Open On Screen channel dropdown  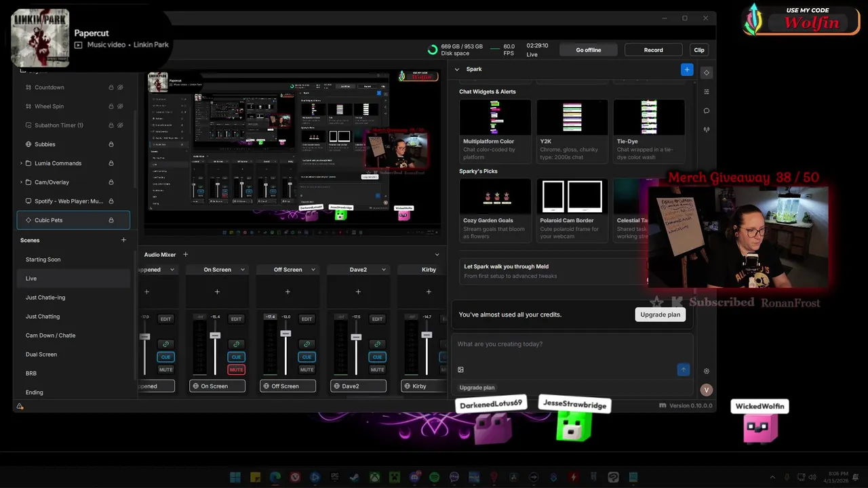point(243,270)
